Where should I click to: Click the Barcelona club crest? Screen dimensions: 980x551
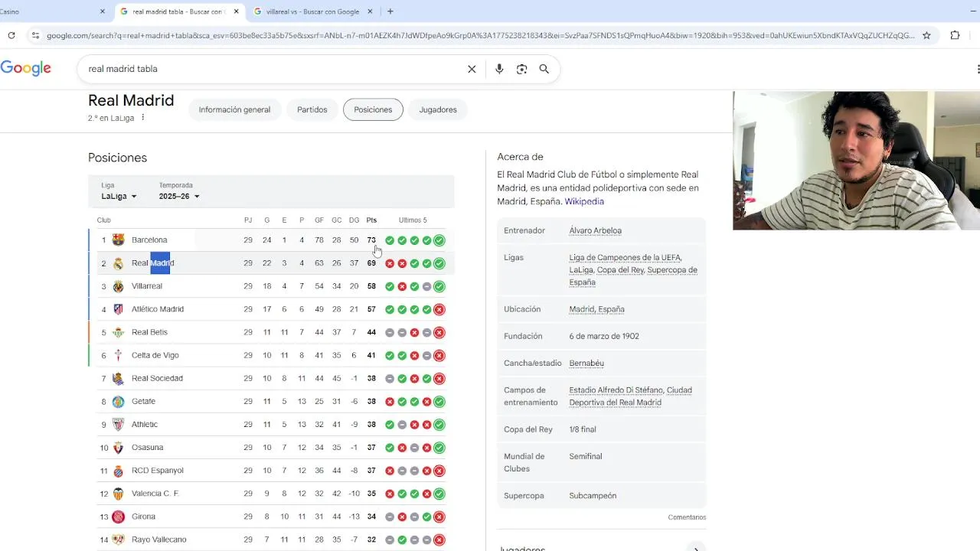(118, 240)
